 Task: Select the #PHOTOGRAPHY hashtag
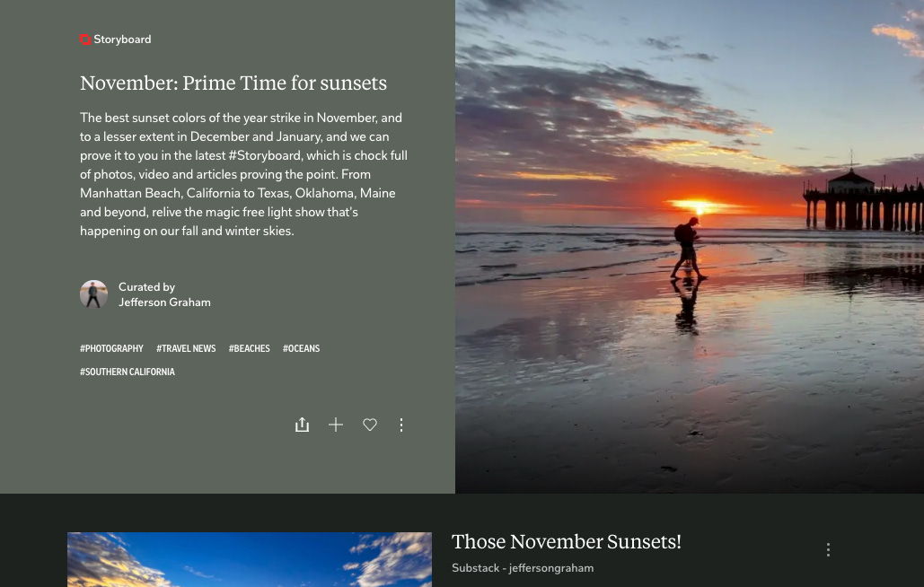click(111, 348)
